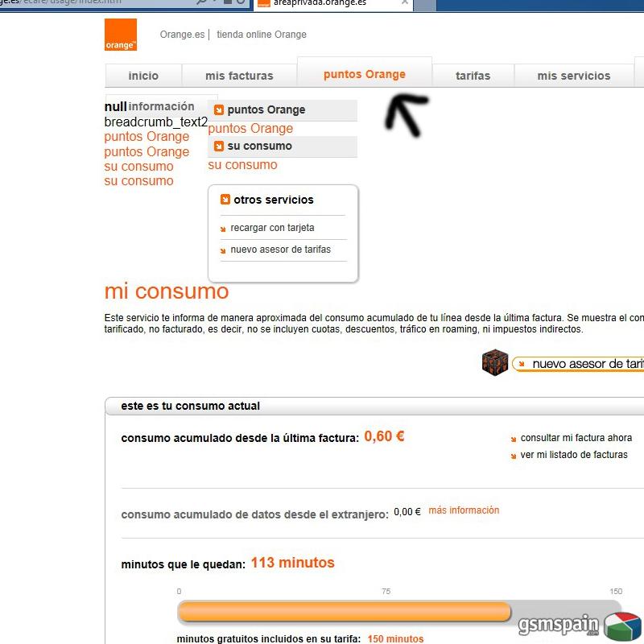
Task: Select the areaprivada.orange.es browser tab
Action: (333, 5)
